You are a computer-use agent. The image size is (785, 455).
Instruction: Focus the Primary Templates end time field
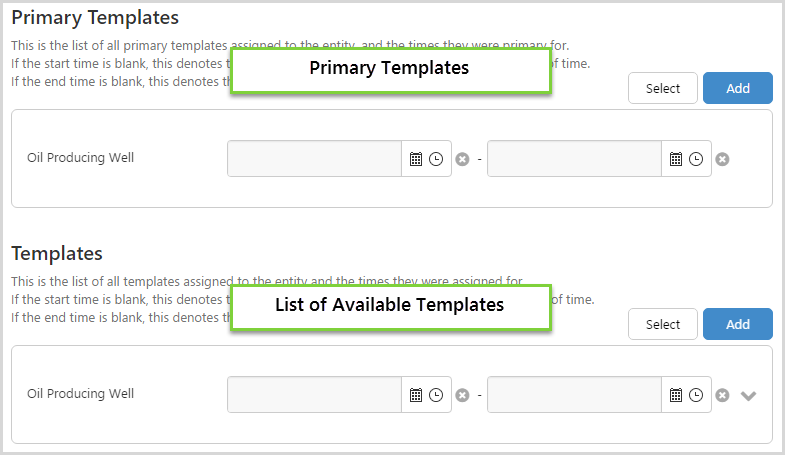click(x=574, y=159)
